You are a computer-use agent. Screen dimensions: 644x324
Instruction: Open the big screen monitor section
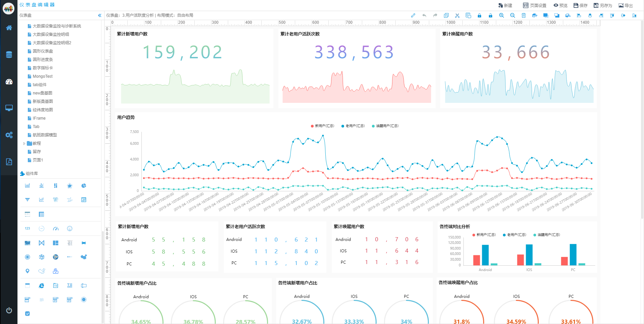click(9, 108)
